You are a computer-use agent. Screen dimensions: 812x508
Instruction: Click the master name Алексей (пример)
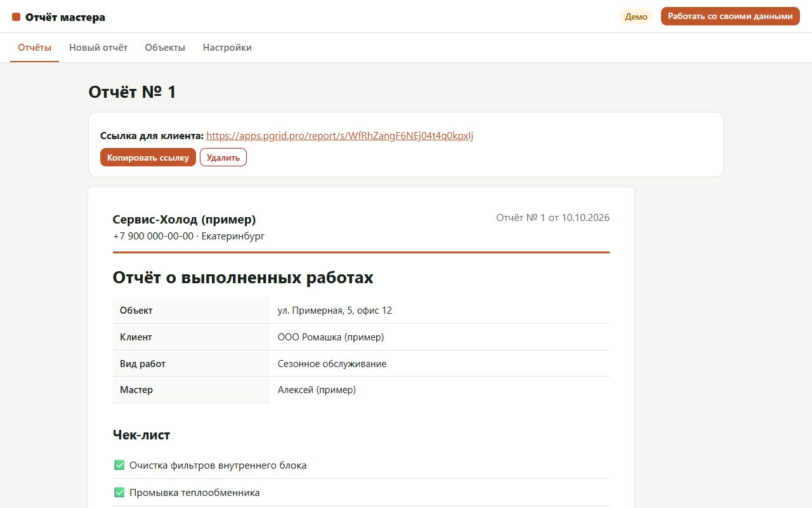(x=317, y=390)
